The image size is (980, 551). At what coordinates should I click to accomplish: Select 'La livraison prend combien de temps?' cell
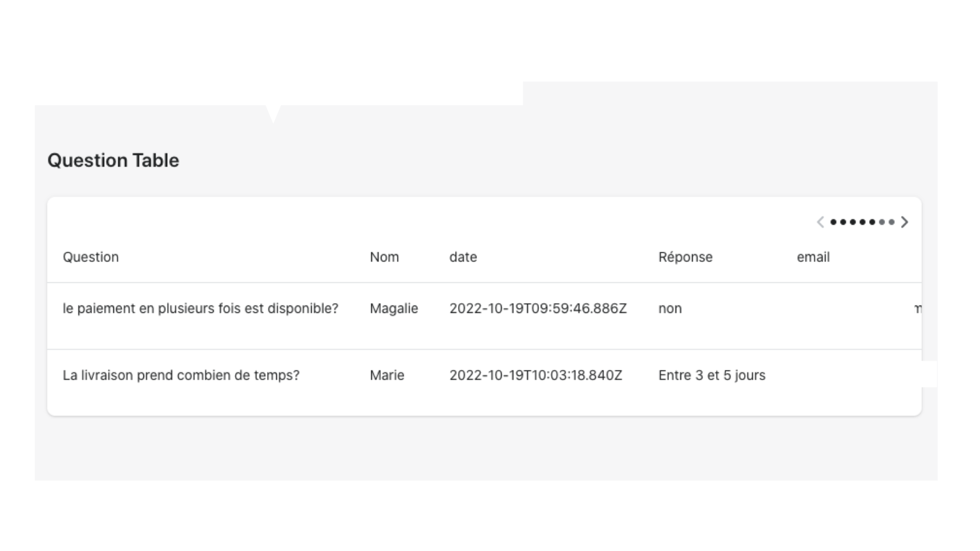(181, 375)
